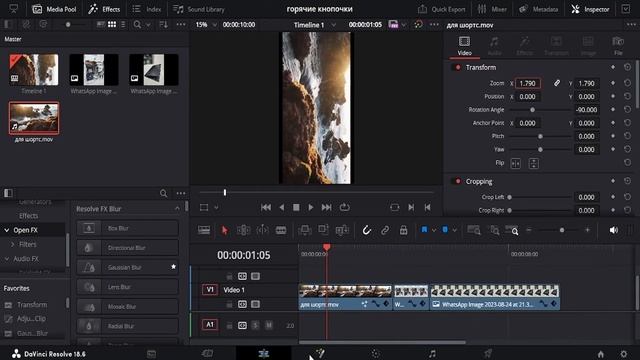Open Fusion page from bottom bar
Screen dimensions: 640x360
(320, 353)
